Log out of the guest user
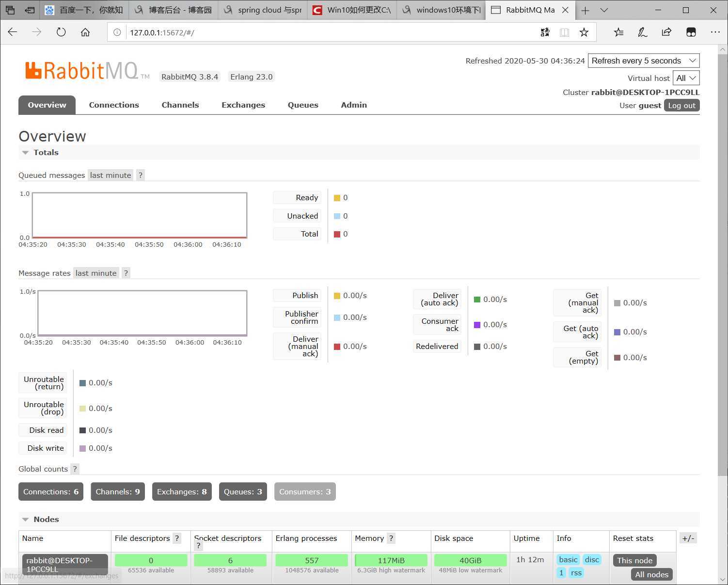The height and width of the screenshot is (585, 728). pos(681,106)
